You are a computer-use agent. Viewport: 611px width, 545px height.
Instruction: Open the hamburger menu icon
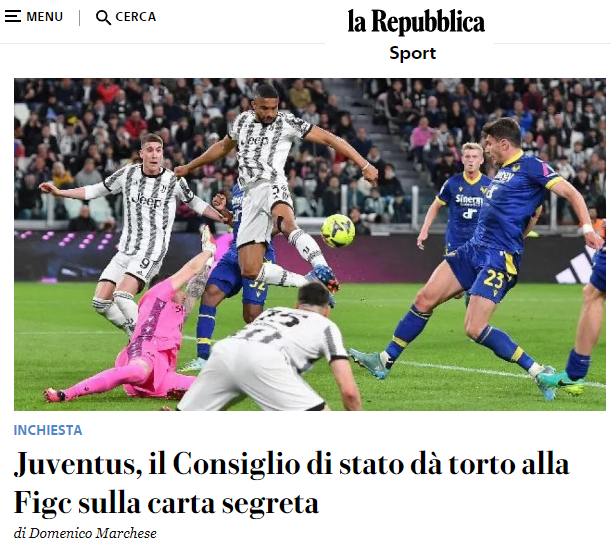12,16
